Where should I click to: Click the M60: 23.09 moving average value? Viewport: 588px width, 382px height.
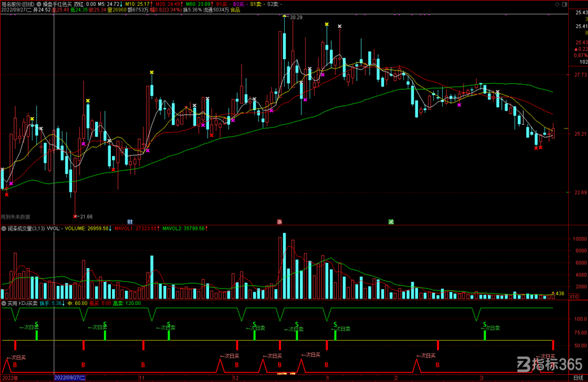click(199, 4)
